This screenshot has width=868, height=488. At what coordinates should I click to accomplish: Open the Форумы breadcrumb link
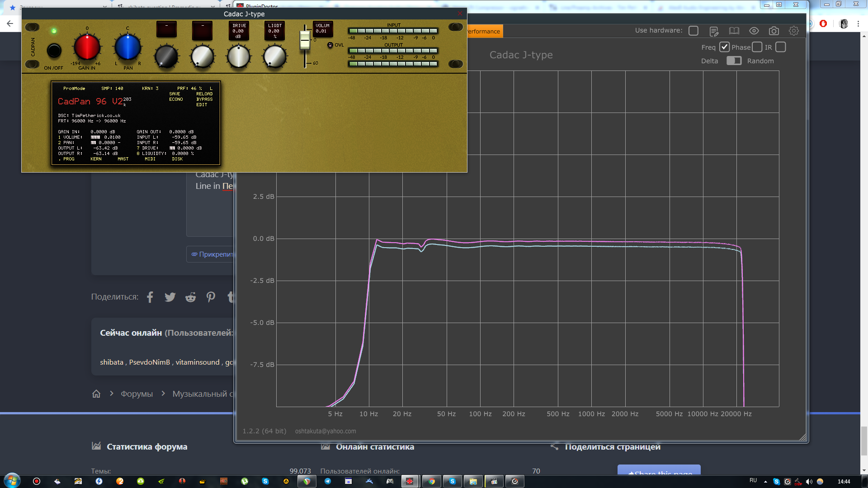[137, 394]
